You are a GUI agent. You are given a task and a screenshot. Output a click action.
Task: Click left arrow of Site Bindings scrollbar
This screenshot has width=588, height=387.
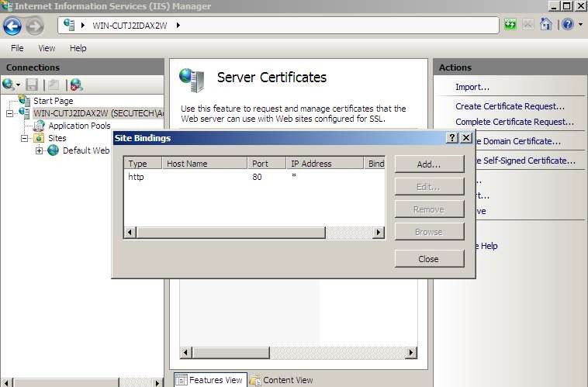(130, 233)
